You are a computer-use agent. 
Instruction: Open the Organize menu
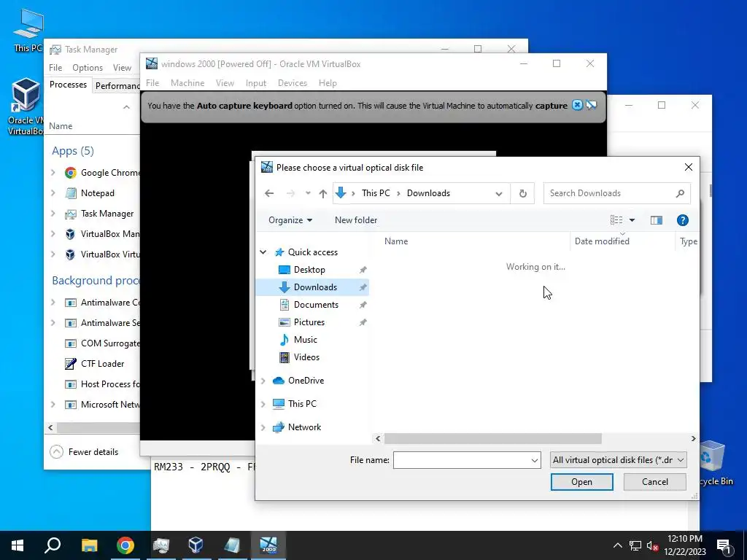(x=290, y=220)
